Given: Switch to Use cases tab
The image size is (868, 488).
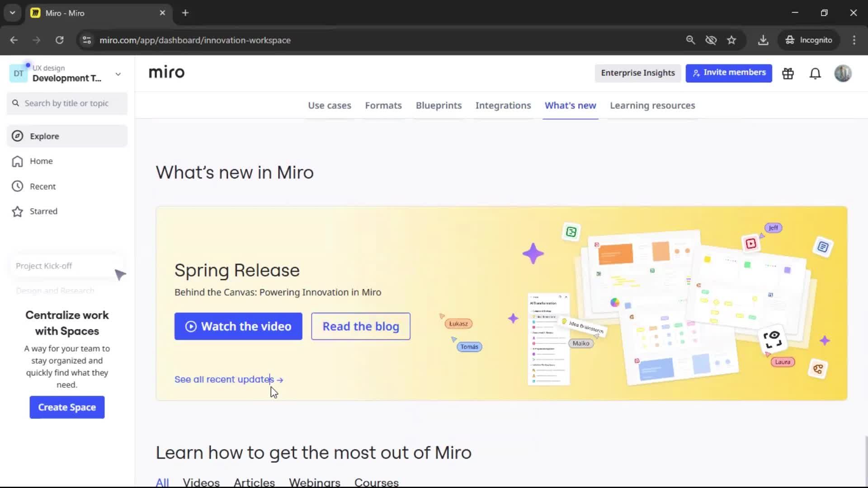Looking at the screenshot, I should click(330, 105).
